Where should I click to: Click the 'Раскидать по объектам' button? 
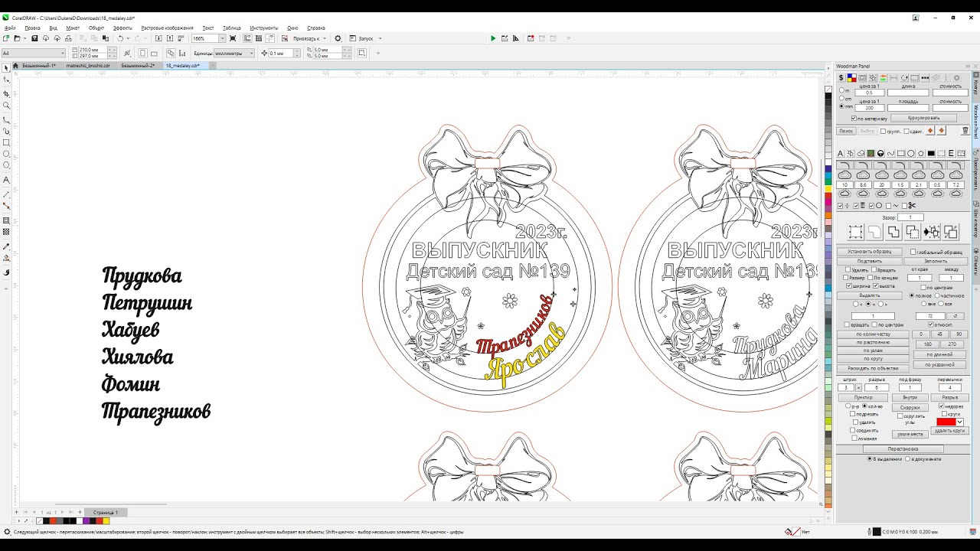873,368
